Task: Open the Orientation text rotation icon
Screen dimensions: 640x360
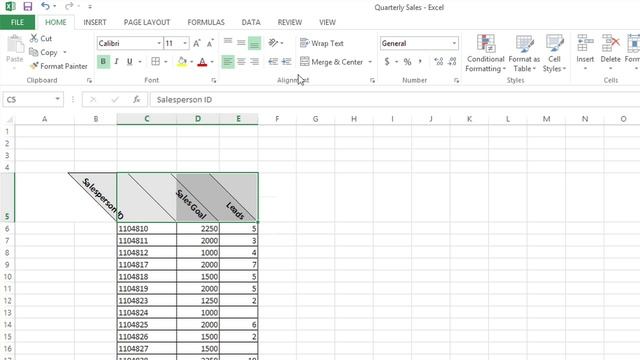Action: 273,42
